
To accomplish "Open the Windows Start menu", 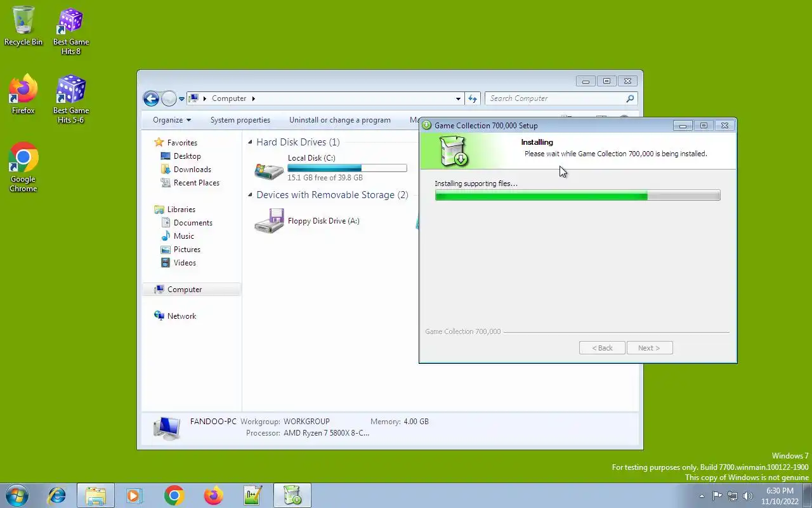I will pos(17,495).
